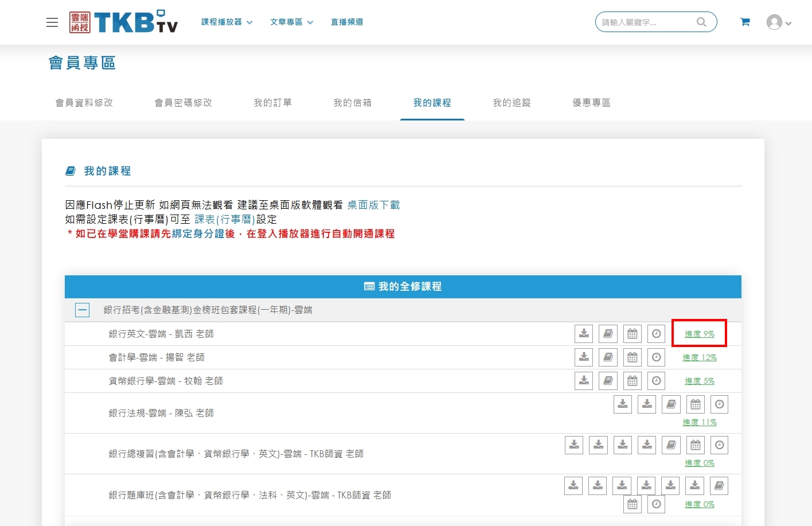Switch to the 我的追蹤 tab

coord(512,103)
